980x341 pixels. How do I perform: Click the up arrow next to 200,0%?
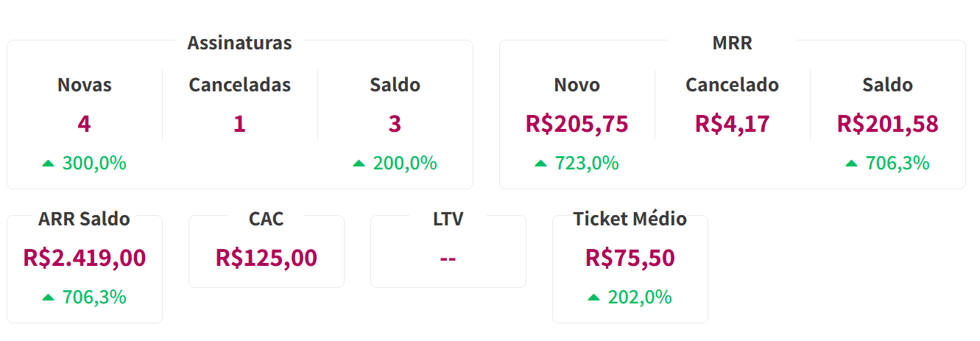(x=359, y=164)
